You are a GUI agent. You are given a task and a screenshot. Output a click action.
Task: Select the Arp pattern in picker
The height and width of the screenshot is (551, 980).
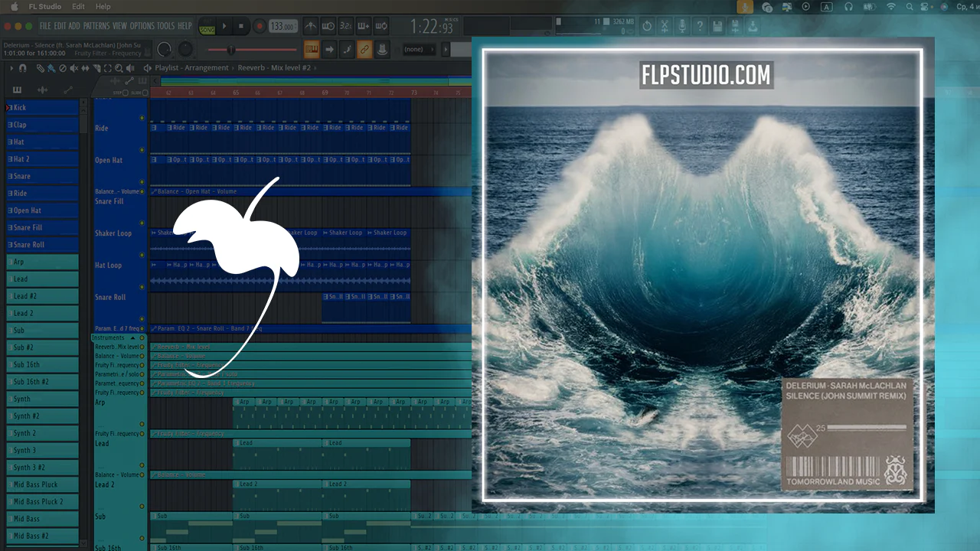[42, 262]
